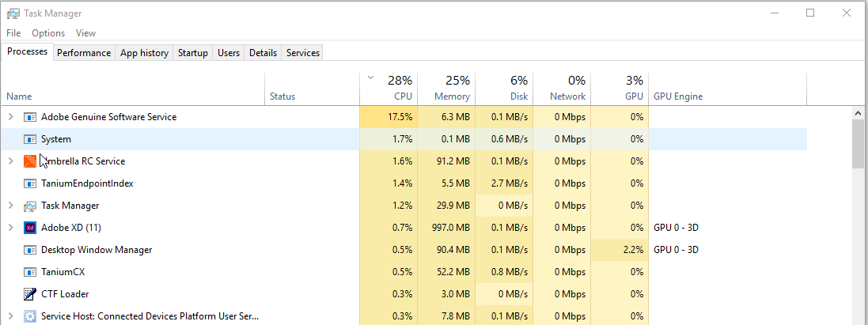Click the Task Manager title bar icon
The image size is (868, 325).
click(x=13, y=13)
